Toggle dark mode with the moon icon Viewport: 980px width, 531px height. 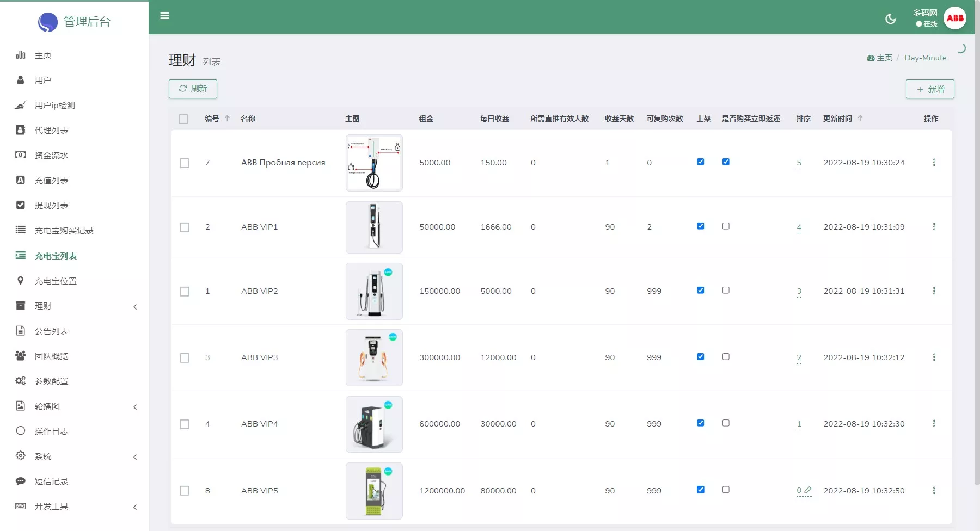[890, 19]
